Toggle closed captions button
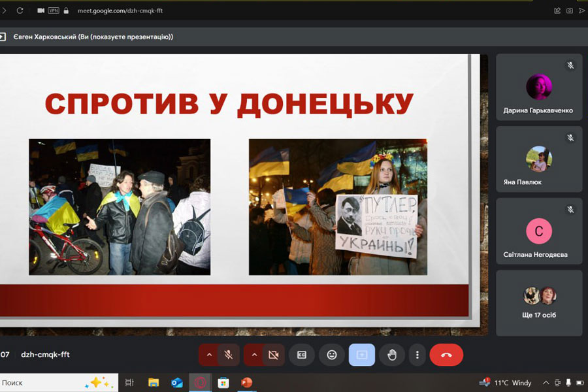Image resolution: width=588 pixels, height=392 pixels. (x=302, y=355)
